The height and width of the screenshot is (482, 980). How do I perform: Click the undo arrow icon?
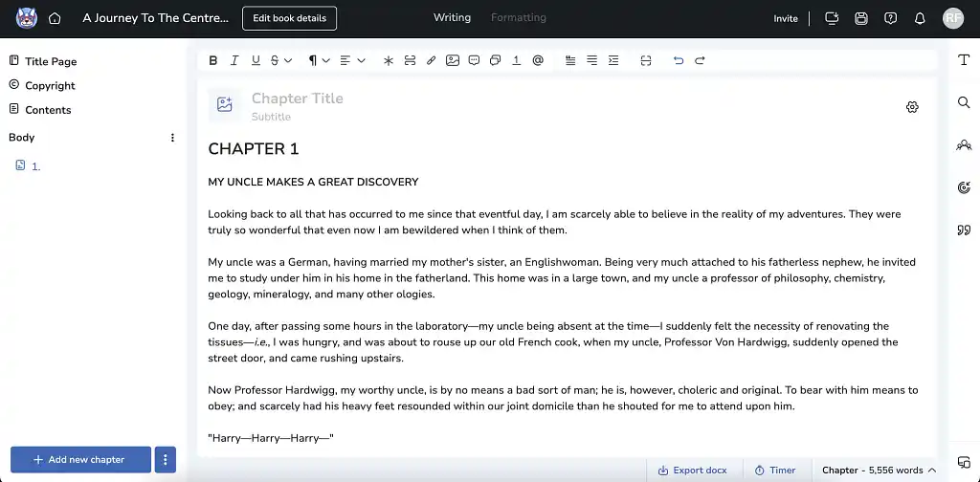[679, 60]
